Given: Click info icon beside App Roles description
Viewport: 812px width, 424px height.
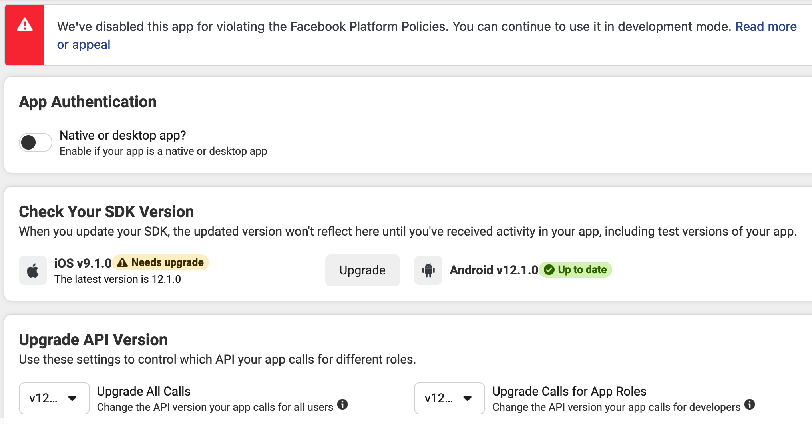Looking at the screenshot, I should pyautogui.click(x=749, y=405).
